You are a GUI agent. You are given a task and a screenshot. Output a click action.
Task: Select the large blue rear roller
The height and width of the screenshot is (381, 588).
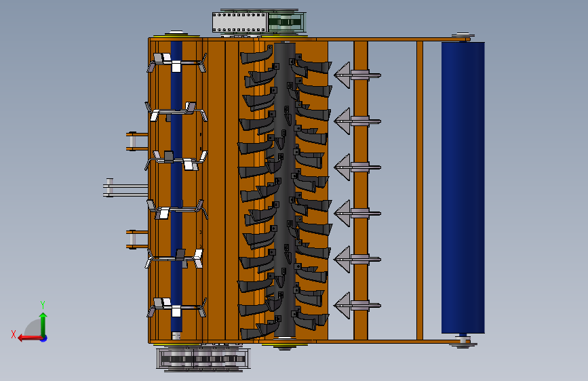coord(463,188)
